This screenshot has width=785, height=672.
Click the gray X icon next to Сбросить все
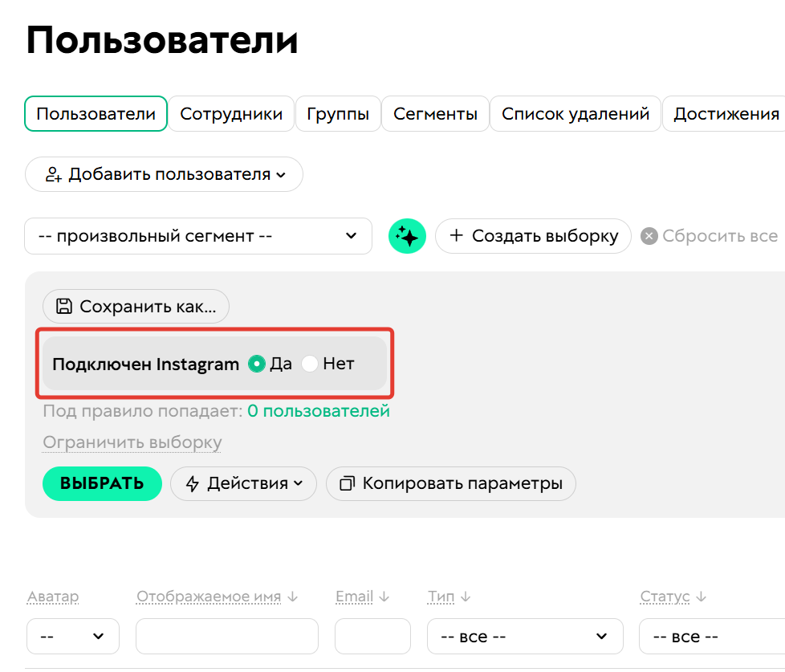click(x=649, y=236)
